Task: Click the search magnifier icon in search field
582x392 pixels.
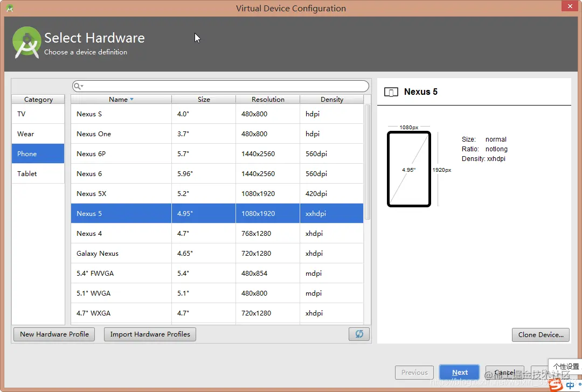Action: click(77, 86)
